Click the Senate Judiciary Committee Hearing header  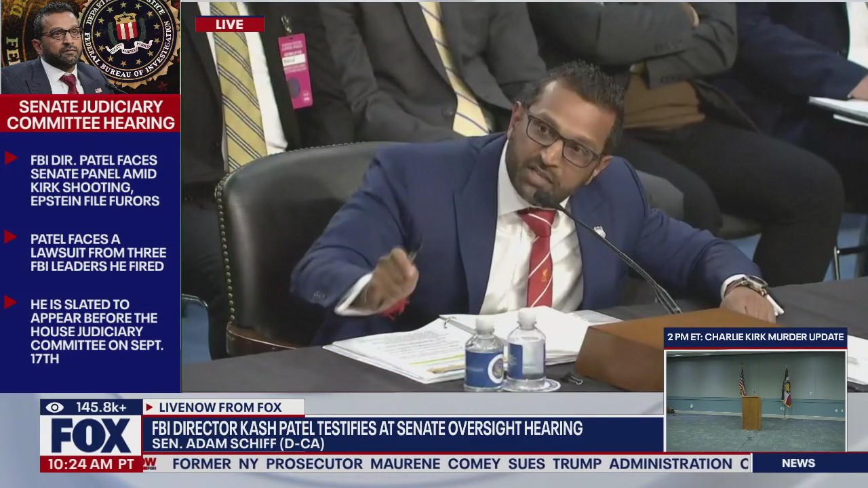click(x=91, y=114)
